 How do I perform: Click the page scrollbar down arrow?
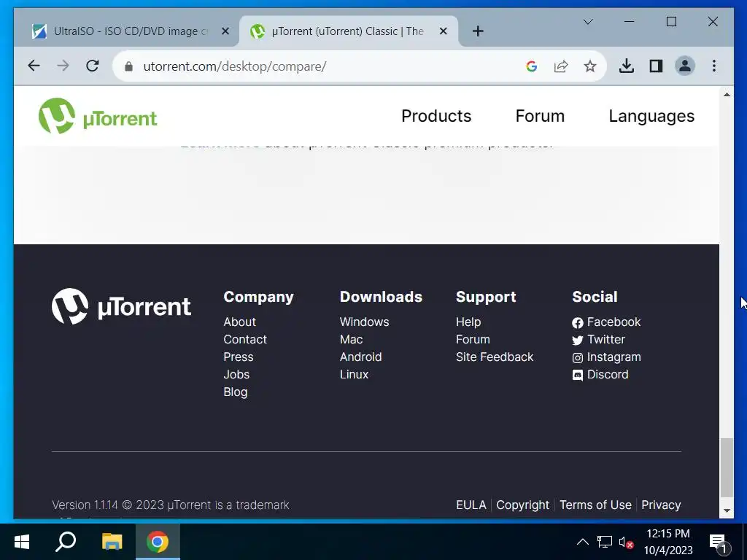click(727, 510)
